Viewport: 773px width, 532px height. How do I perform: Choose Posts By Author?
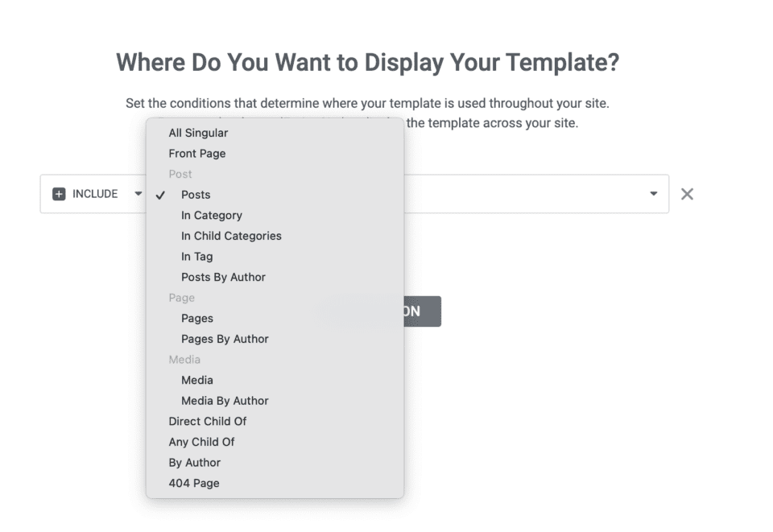click(223, 277)
